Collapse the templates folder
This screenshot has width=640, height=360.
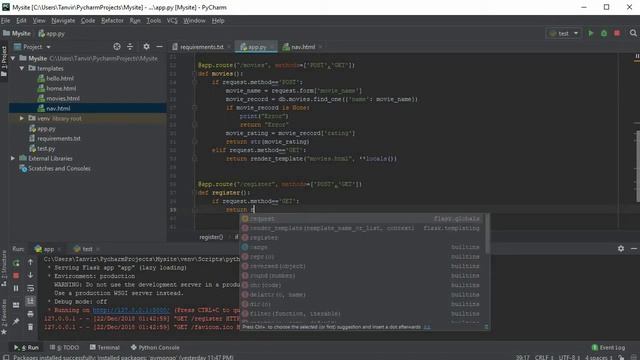click(x=22, y=68)
